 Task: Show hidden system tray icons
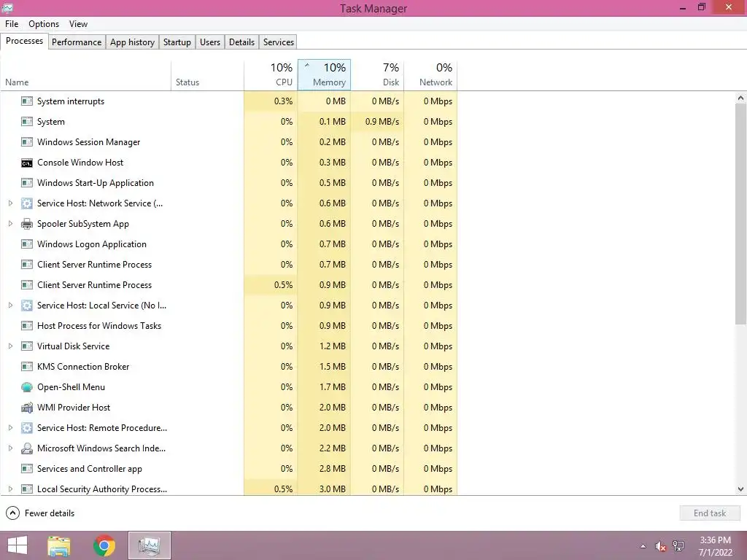click(643, 546)
